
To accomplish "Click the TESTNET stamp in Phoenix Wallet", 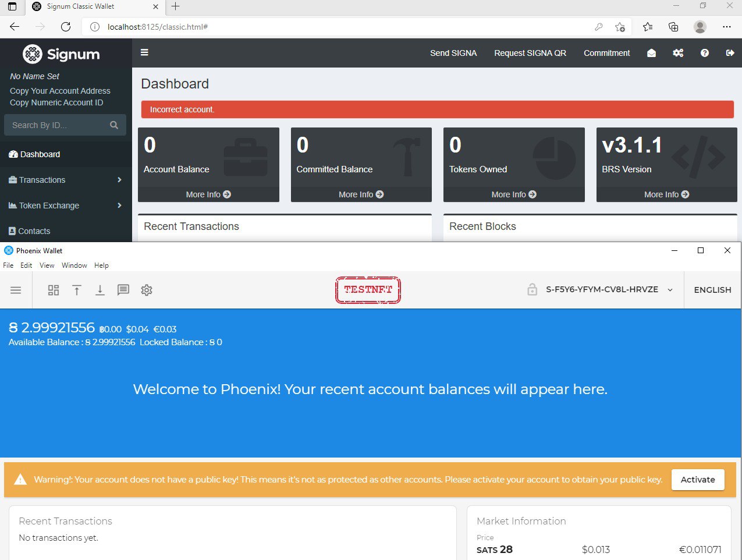I will click(368, 290).
